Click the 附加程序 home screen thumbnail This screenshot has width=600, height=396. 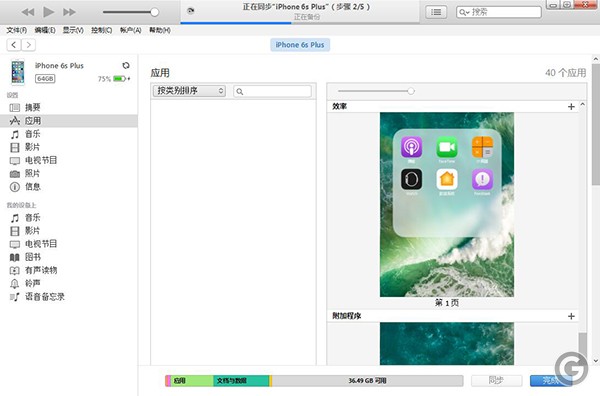point(447,344)
